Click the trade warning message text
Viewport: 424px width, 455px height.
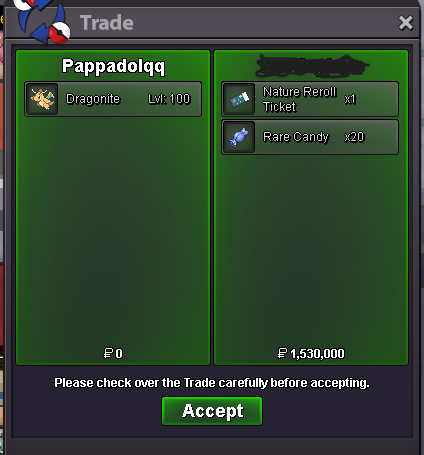tap(212, 383)
